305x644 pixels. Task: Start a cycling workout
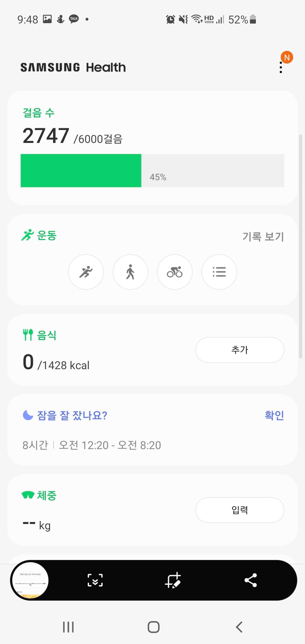pos(175,272)
